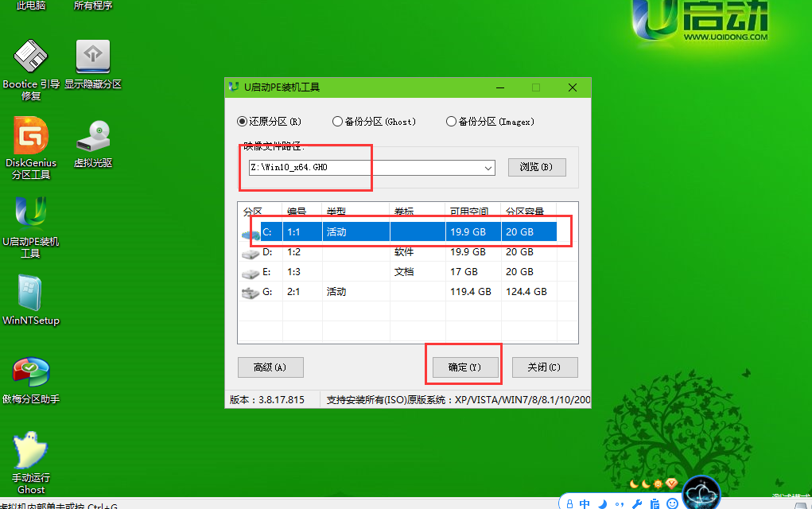Screen dimensions: 812x509
Task: Open 此电脑 desktop shortcut
Action: click(30, 6)
